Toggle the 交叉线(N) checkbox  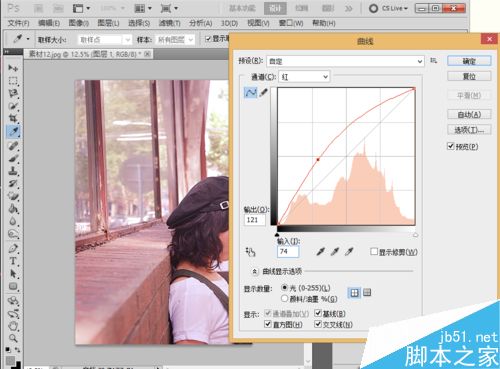pos(318,324)
